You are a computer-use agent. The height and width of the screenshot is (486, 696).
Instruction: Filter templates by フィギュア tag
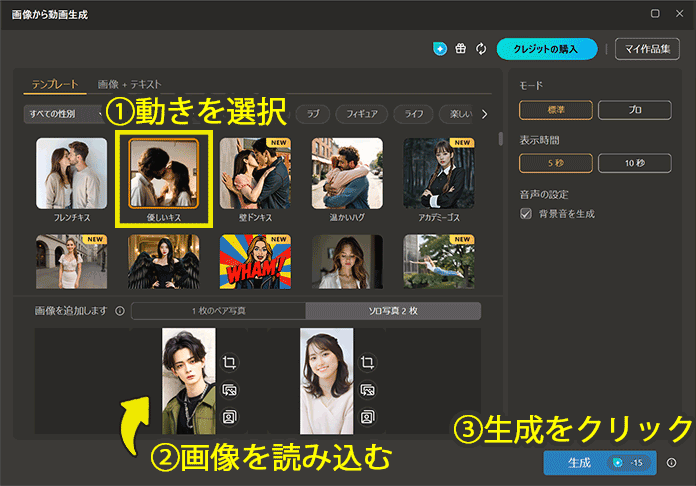click(362, 114)
